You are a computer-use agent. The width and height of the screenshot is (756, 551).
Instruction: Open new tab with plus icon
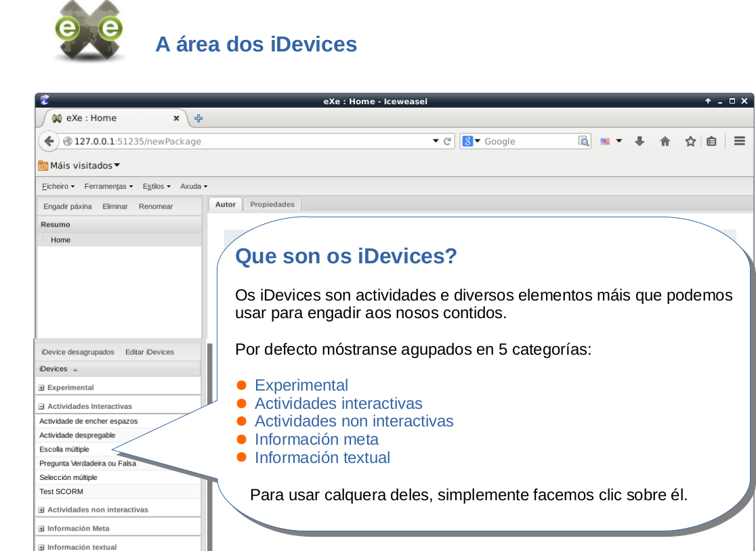tap(198, 118)
